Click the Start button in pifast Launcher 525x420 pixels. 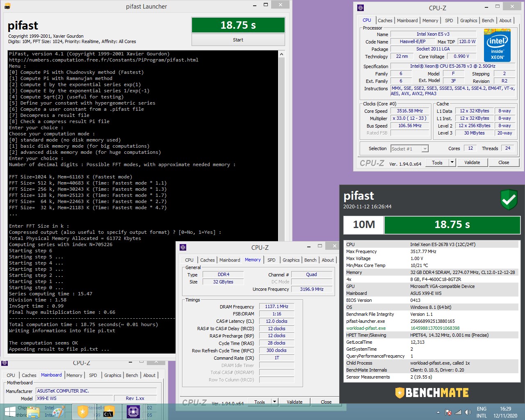pyautogui.click(x=238, y=40)
